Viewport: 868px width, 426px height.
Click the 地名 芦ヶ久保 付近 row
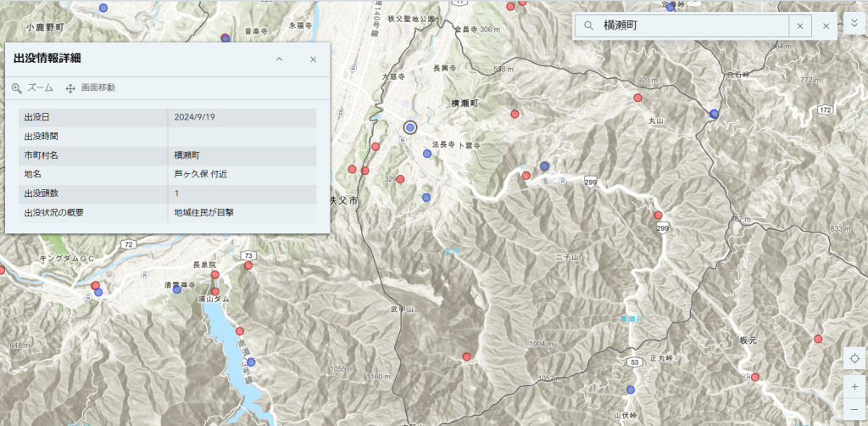[168, 174]
